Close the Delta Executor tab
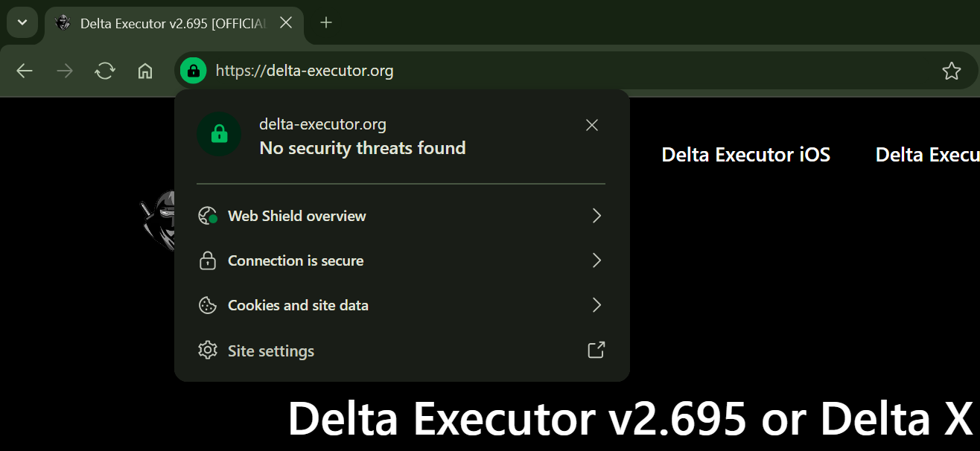 click(x=286, y=22)
